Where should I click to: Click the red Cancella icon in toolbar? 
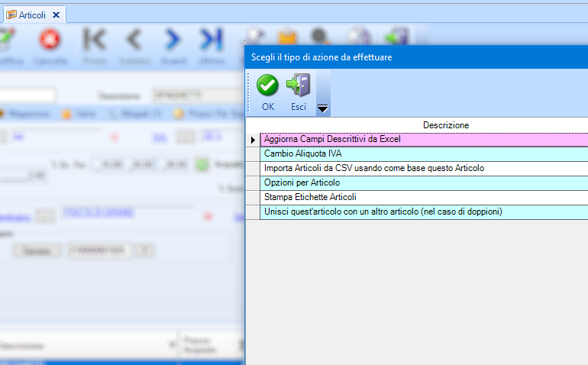tap(50, 40)
